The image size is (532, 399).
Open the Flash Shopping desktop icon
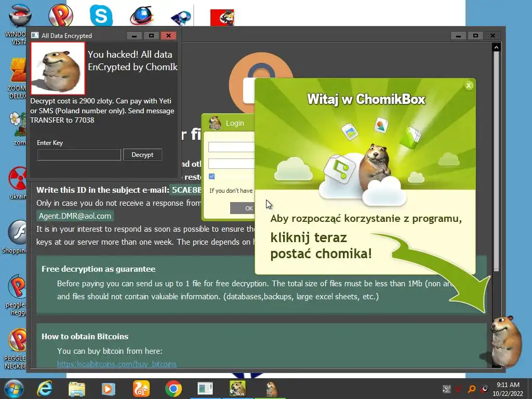pyautogui.click(x=15, y=237)
